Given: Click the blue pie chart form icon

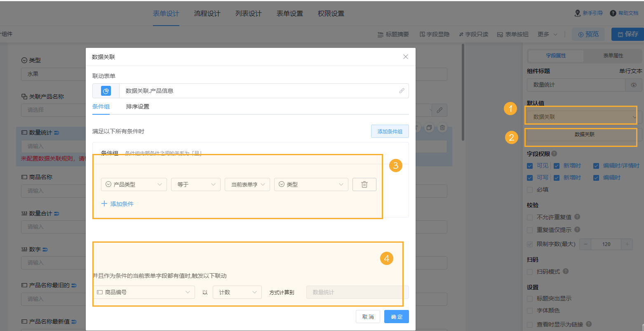Looking at the screenshot, I should 106,91.
